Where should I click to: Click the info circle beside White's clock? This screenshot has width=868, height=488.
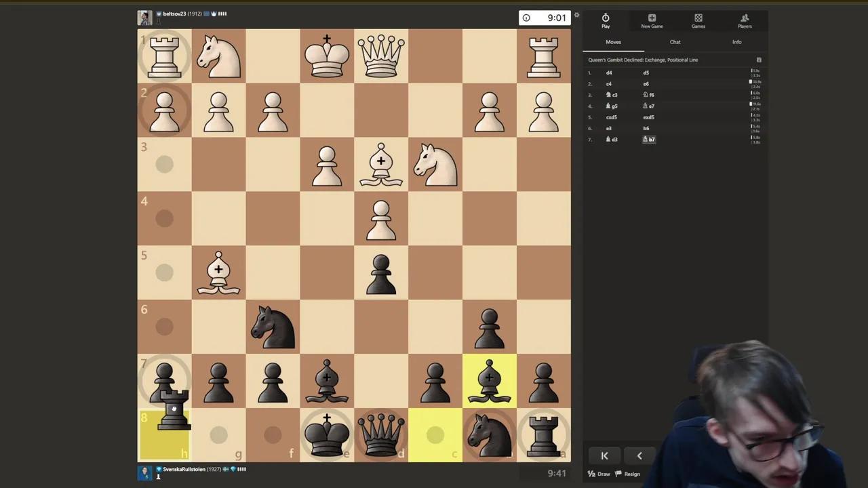[526, 18]
